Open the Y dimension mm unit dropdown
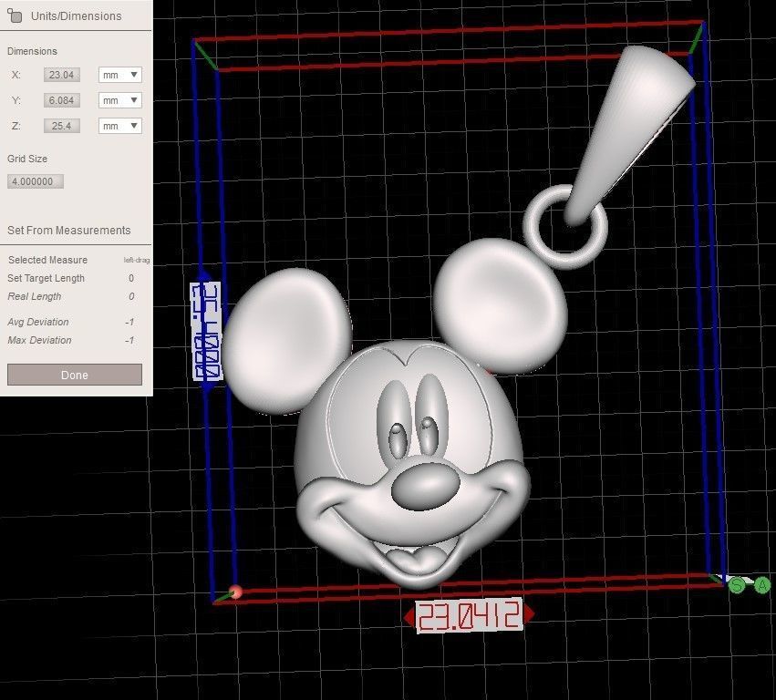Screen dimensions: 776x700 click(120, 100)
